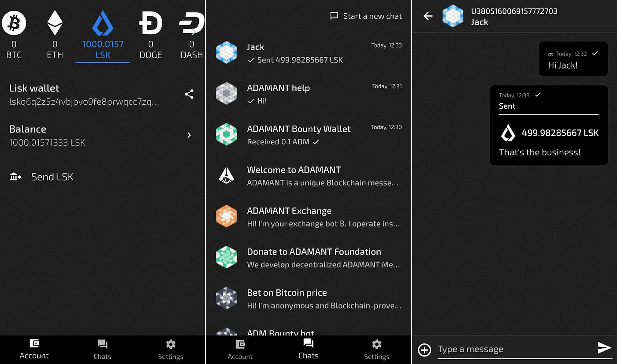Copy the Lisk wallet address text

click(x=84, y=102)
